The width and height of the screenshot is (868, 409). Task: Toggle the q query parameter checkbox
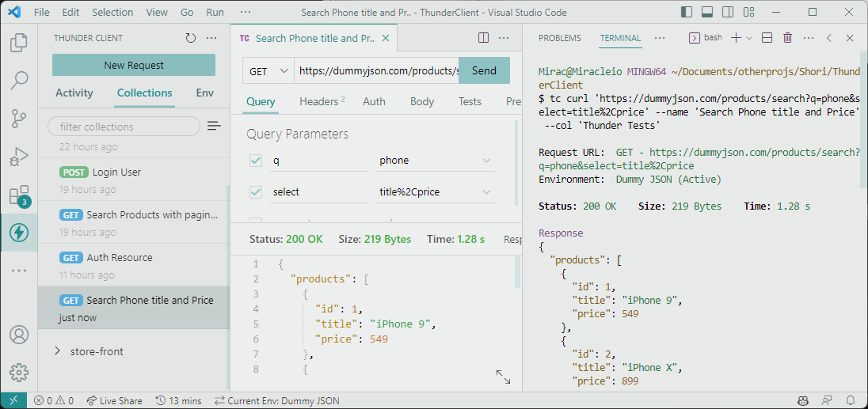256,161
